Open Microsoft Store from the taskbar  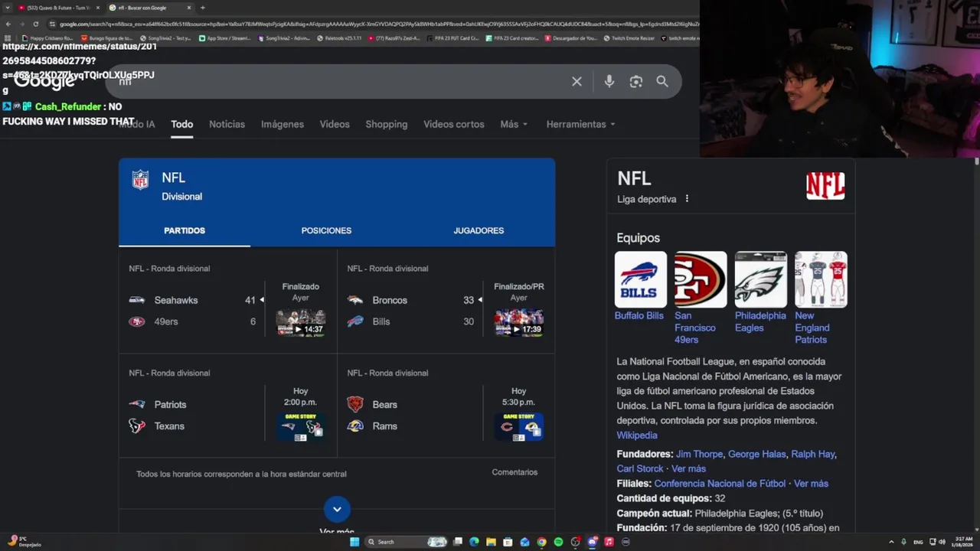click(508, 542)
